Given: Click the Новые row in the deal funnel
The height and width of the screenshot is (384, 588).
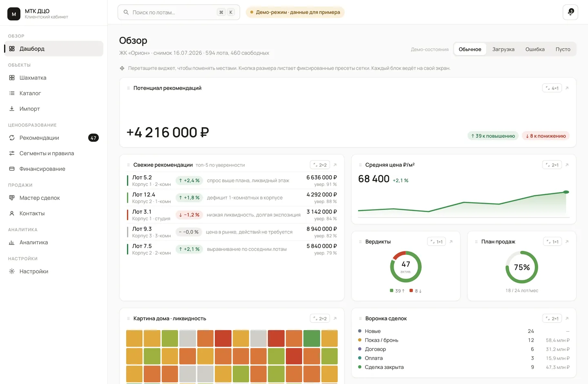Looking at the screenshot, I should pyautogui.click(x=464, y=331).
